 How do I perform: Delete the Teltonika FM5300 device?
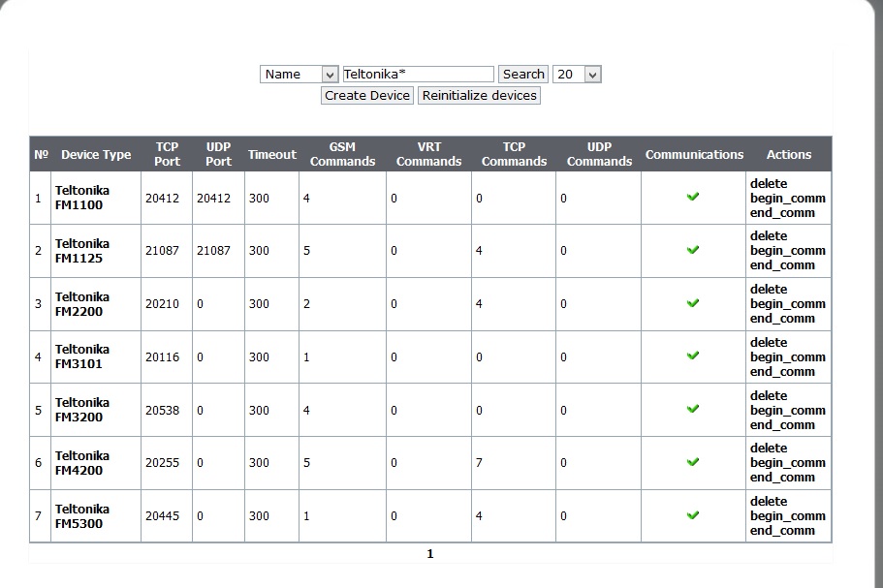(x=769, y=501)
